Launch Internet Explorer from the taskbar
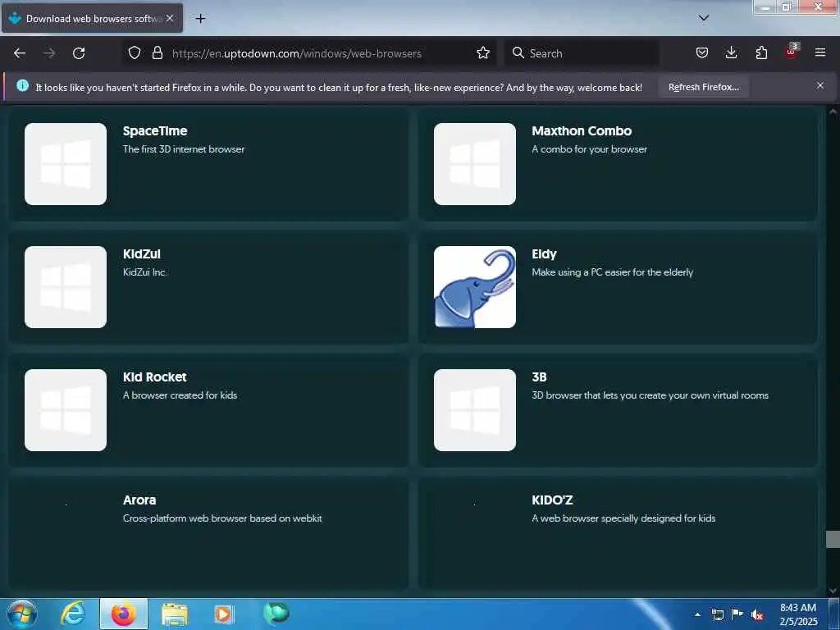The image size is (840, 630). tap(72, 614)
